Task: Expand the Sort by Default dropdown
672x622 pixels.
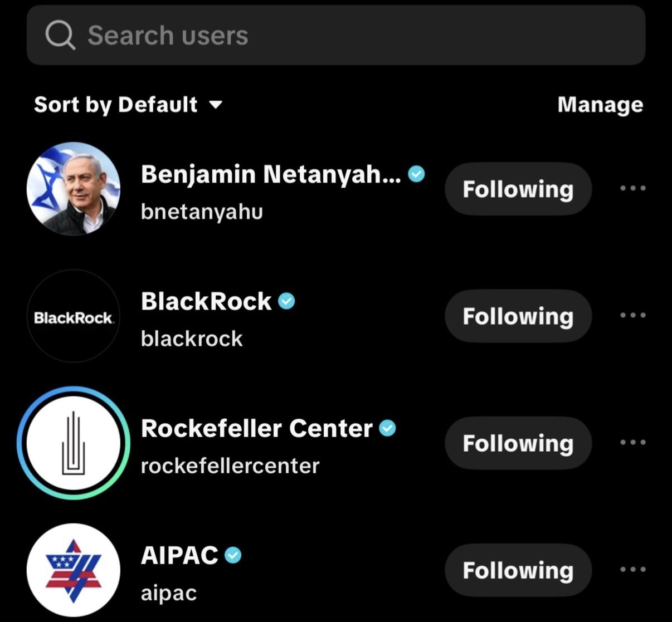Action: 128,105
